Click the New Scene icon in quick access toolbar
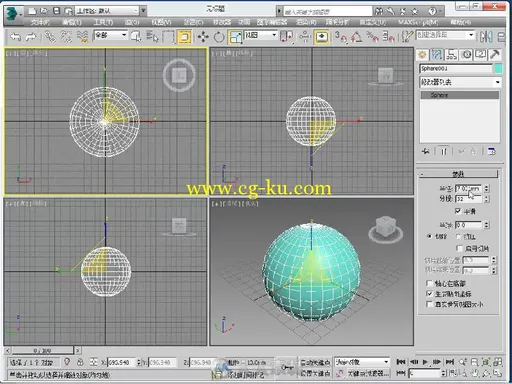This screenshot has width=512, height=384. coord(33,11)
